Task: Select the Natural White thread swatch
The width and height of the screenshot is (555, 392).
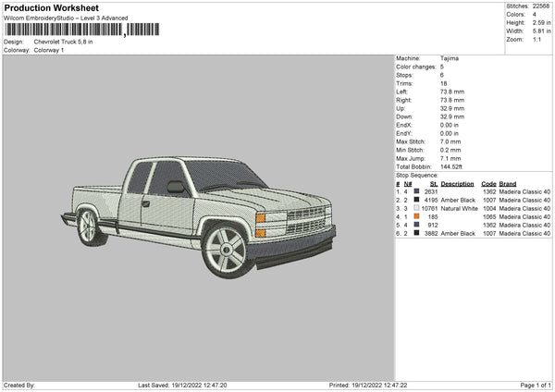Action: [416, 208]
